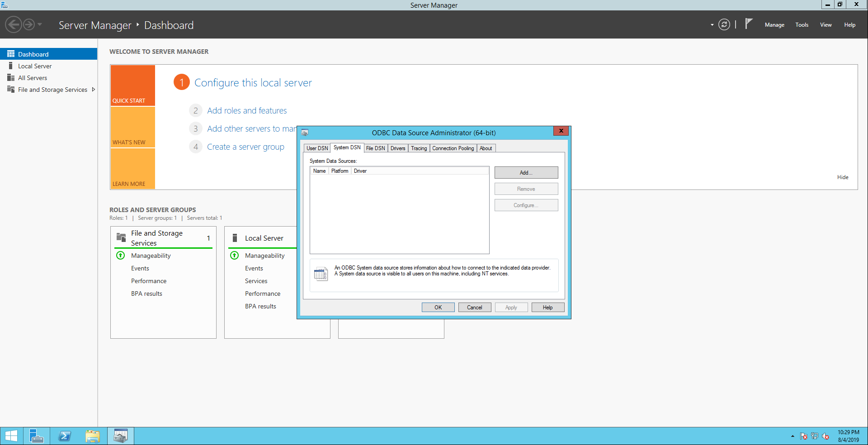Hide the welcome tile panel

click(x=842, y=177)
